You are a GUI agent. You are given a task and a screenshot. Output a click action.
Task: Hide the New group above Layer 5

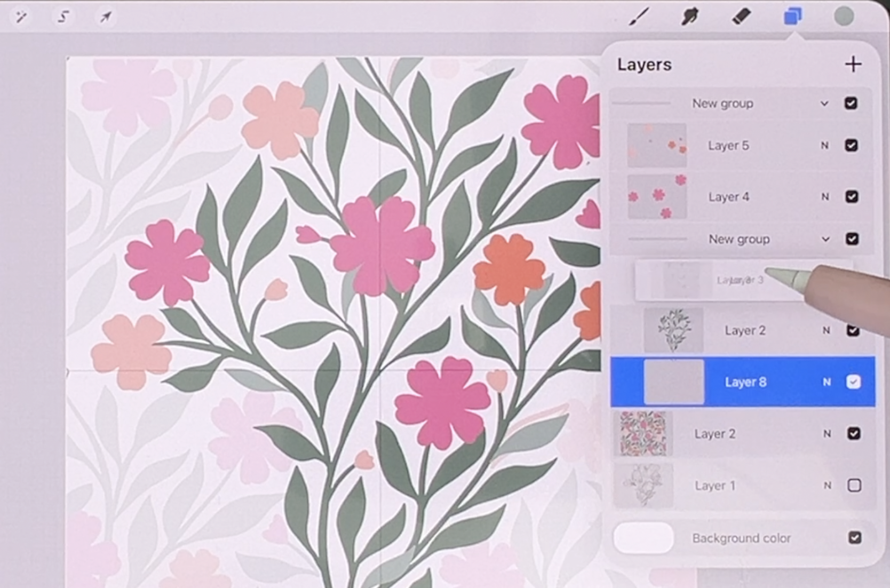coord(851,103)
